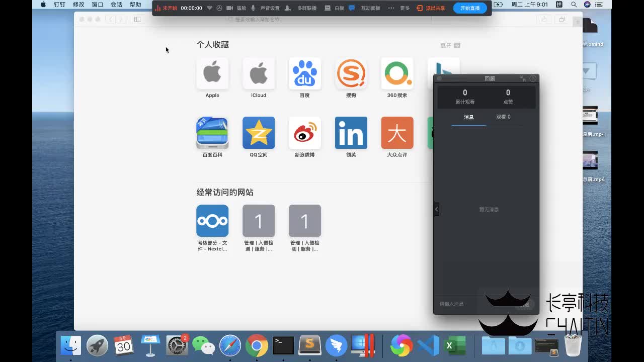Open Finder from the Dock
The height and width of the screenshot is (362, 644).
pyautogui.click(x=71, y=345)
